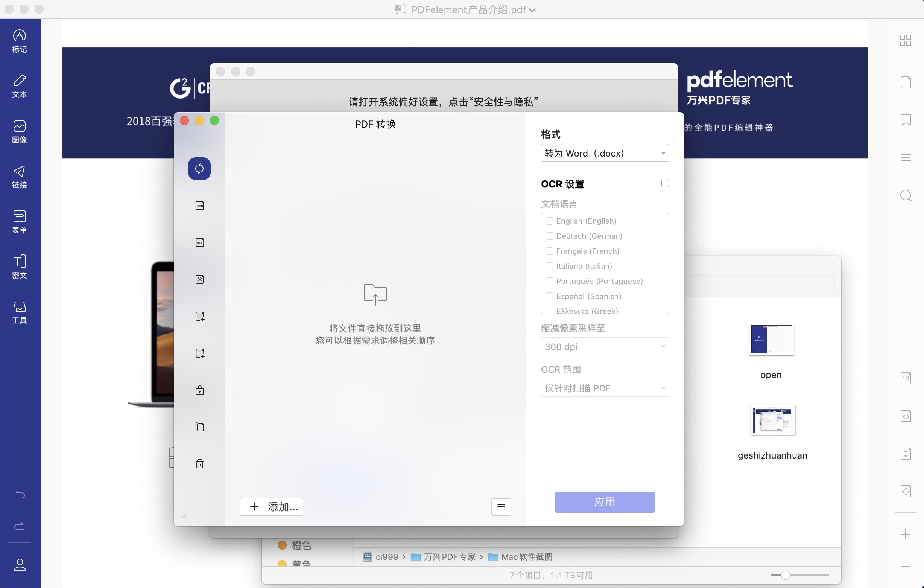Click the Finder search field behind the dialog

click(759, 283)
